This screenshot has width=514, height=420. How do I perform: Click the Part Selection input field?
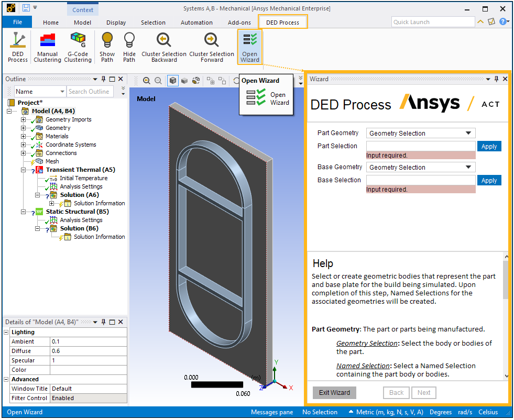pyautogui.click(x=421, y=146)
